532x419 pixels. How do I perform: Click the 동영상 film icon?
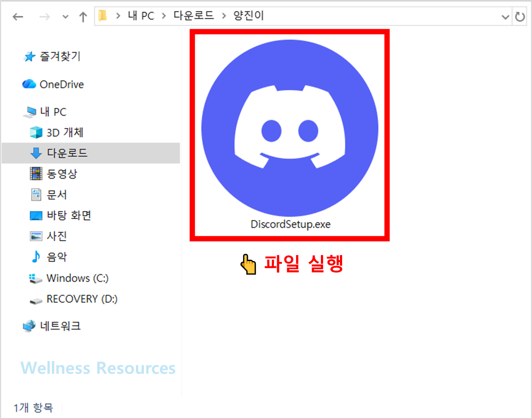point(36,173)
